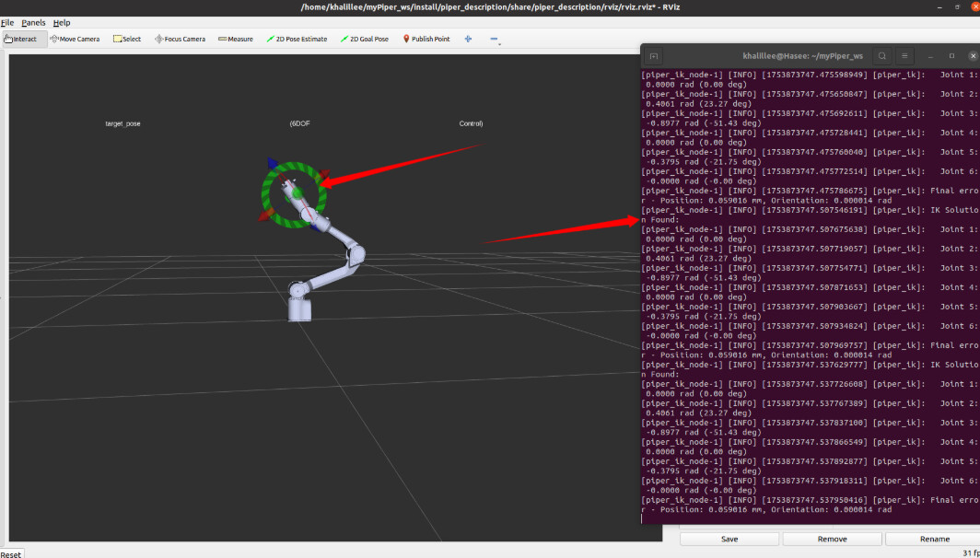980x558 pixels.
Task: Close the RViz window
Action: (975, 6)
